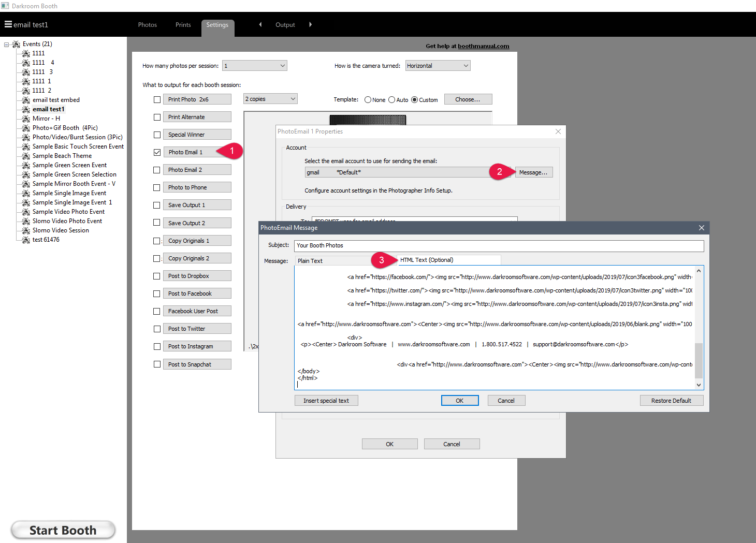Enable the Print Photo 2x6 checkbox

157,99
